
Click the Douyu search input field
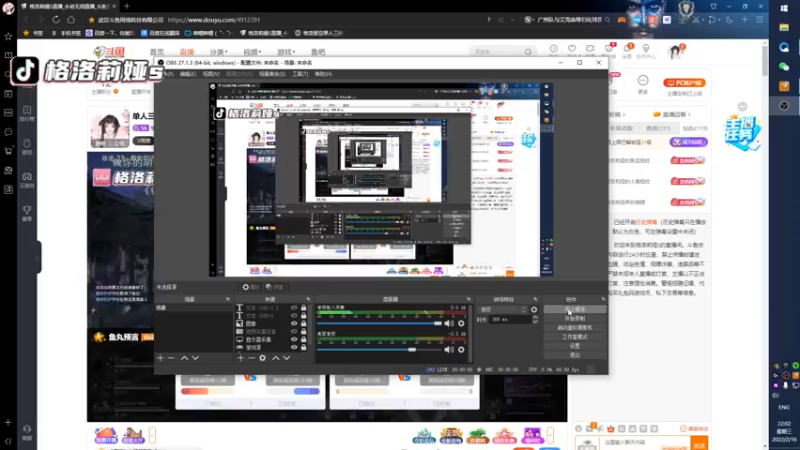click(497, 52)
